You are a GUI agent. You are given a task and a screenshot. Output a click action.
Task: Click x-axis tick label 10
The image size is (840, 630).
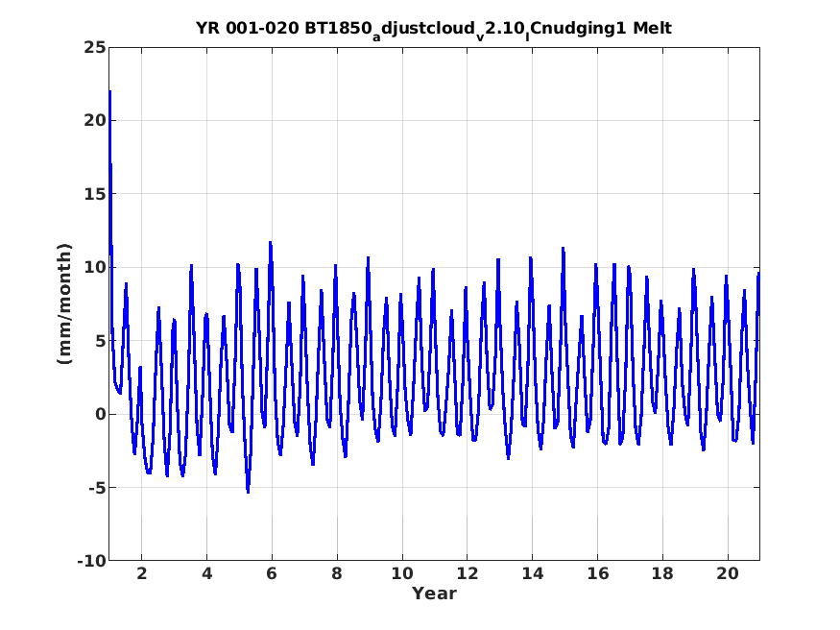pos(402,573)
